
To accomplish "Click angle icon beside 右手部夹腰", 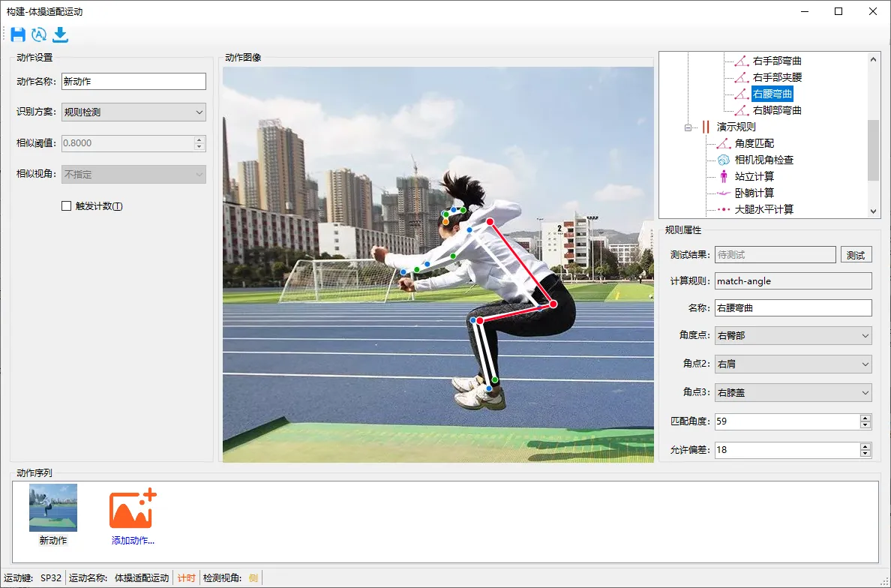I will pos(741,77).
